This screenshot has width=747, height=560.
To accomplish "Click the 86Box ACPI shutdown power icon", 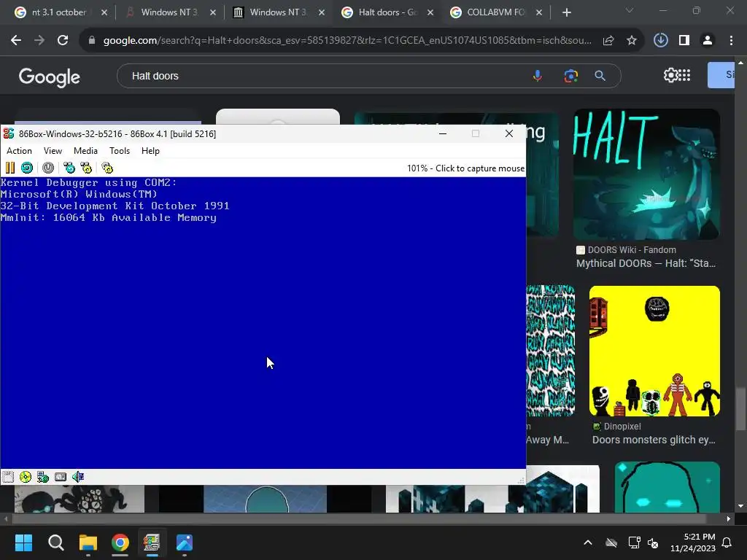I will [x=48, y=168].
